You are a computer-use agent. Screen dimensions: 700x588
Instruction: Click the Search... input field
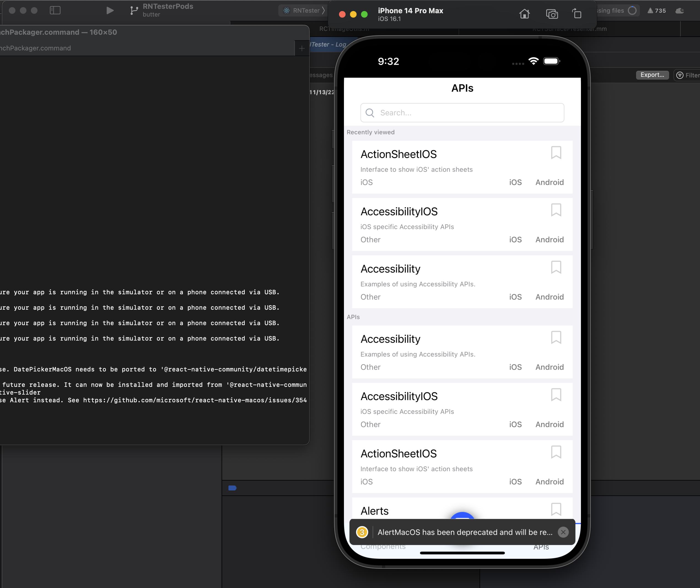462,113
